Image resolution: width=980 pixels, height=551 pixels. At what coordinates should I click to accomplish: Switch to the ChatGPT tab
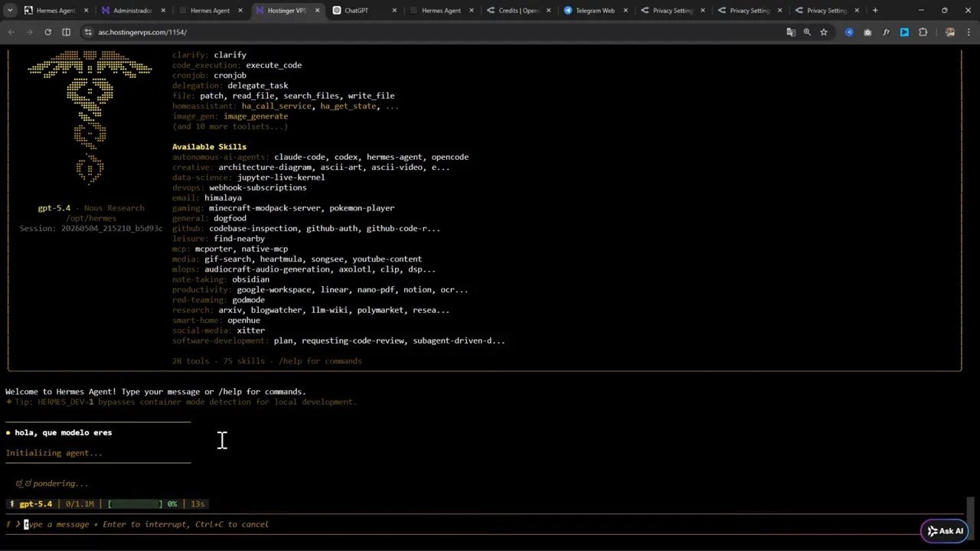tap(356, 11)
